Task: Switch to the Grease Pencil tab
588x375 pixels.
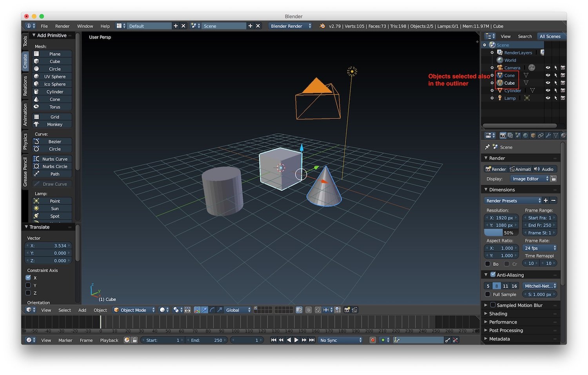Action: 25,172
